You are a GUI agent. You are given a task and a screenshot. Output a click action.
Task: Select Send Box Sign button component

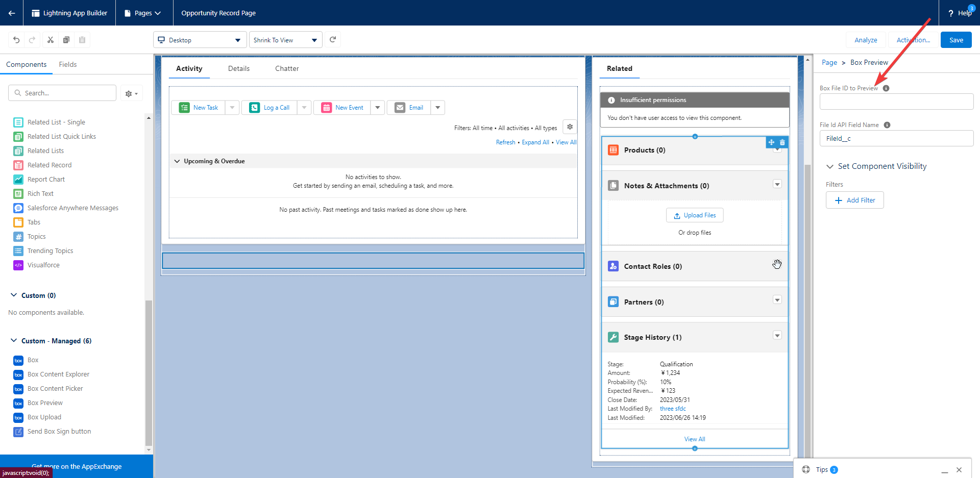coord(59,432)
